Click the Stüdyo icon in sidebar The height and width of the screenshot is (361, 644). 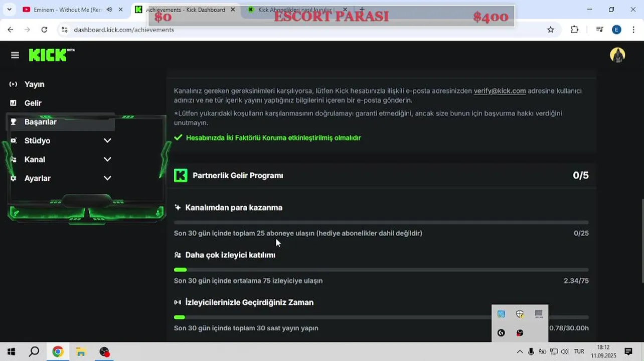[x=14, y=140]
